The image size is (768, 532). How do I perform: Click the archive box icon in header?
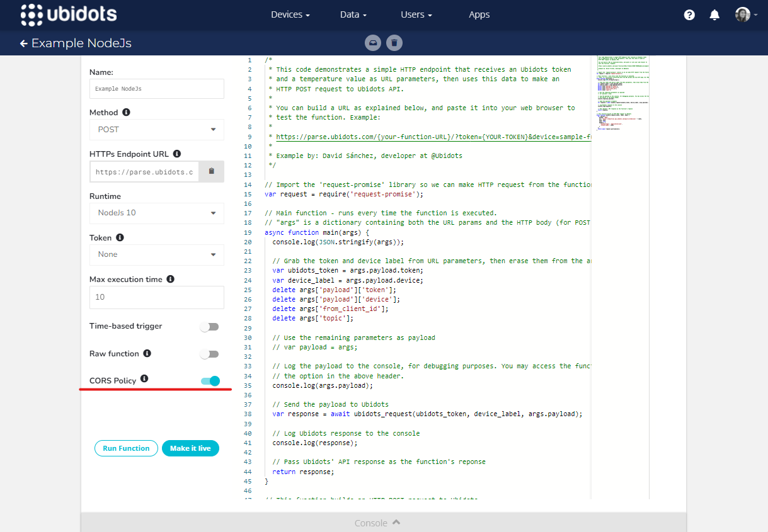[373, 43]
